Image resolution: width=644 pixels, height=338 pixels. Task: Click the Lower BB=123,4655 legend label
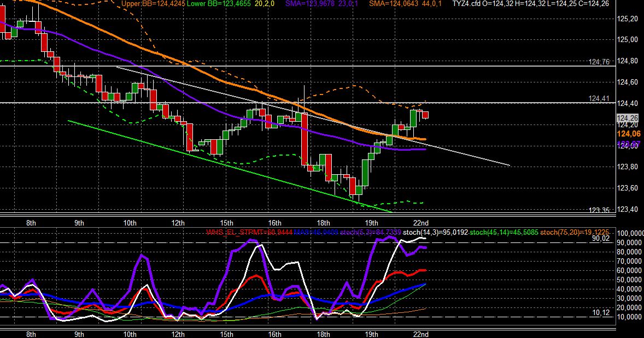click(x=219, y=4)
